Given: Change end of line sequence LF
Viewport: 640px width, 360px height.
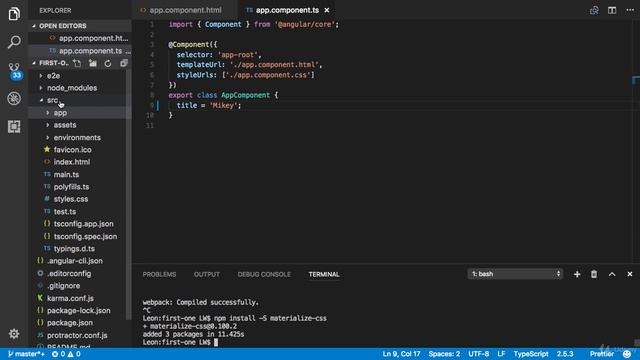Looking at the screenshot, I should pyautogui.click(x=501, y=354).
